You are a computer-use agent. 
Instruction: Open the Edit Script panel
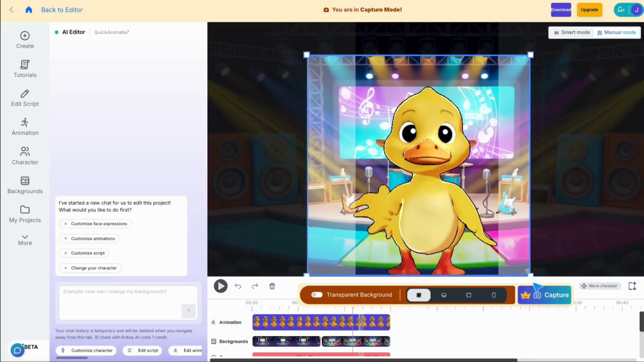coord(25,98)
